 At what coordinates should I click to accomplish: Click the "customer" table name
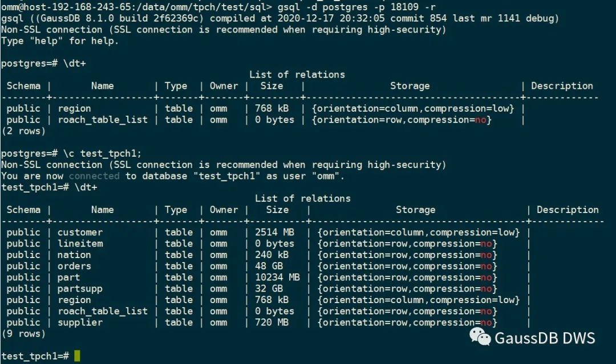(80, 232)
